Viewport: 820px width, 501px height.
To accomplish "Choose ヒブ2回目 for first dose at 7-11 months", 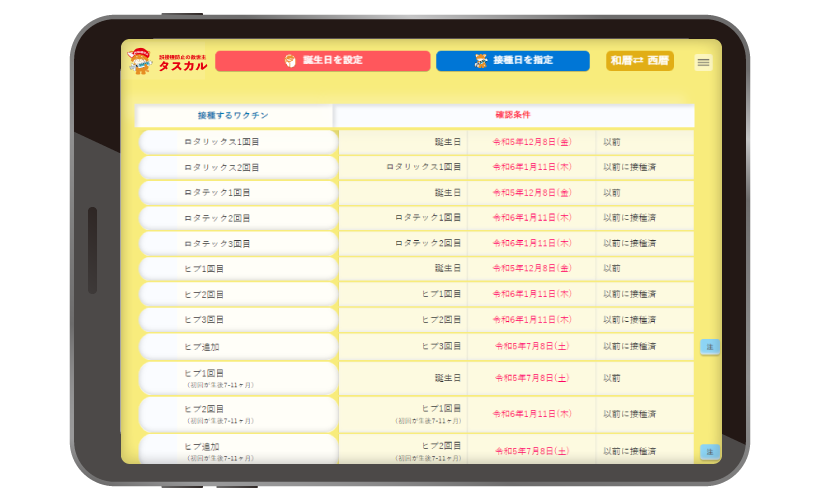I will click(238, 413).
